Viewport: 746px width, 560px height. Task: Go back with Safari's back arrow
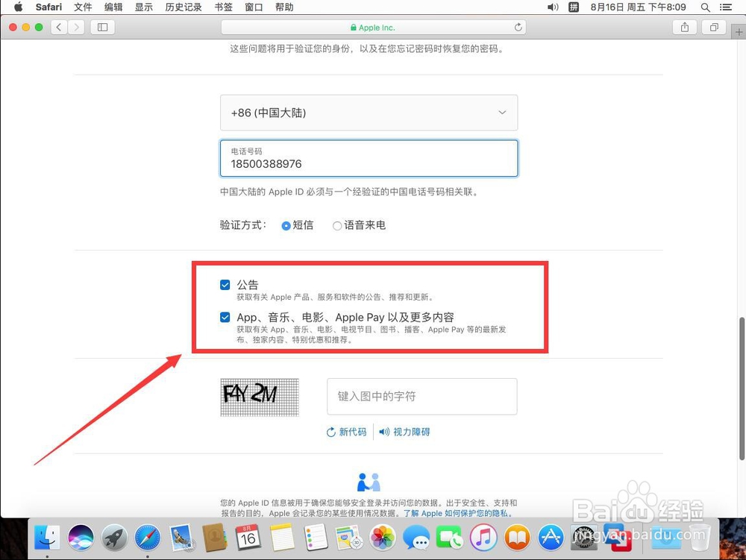point(59,27)
